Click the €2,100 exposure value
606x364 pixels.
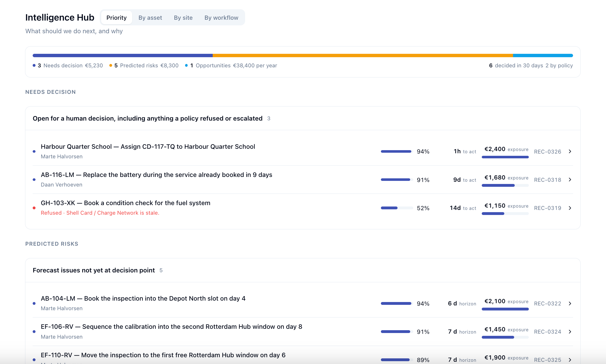(x=495, y=301)
